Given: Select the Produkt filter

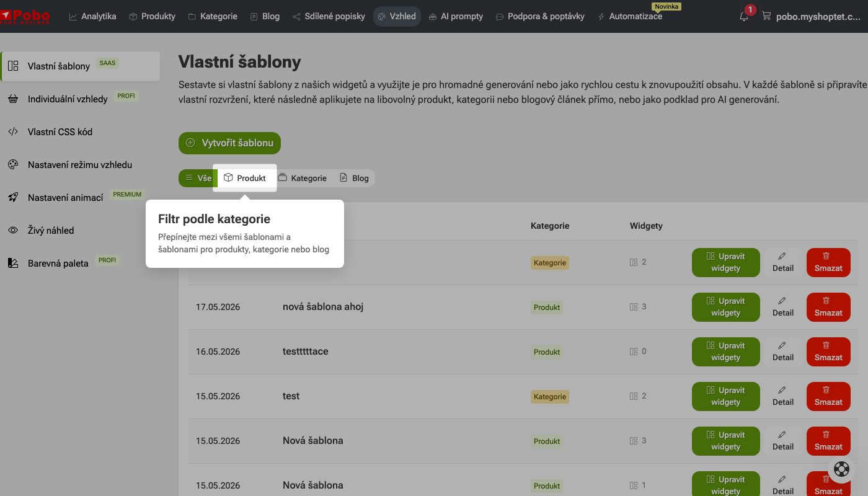Looking at the screenshot, I should 245,178.
